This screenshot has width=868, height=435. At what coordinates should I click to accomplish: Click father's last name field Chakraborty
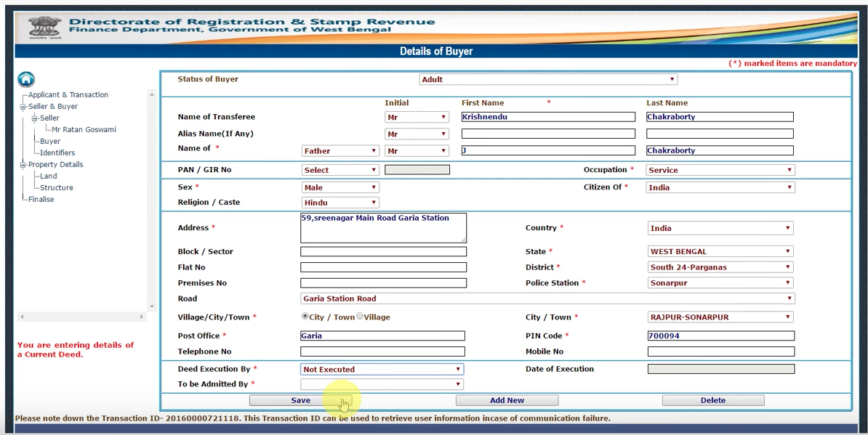(x=720, y=150)
